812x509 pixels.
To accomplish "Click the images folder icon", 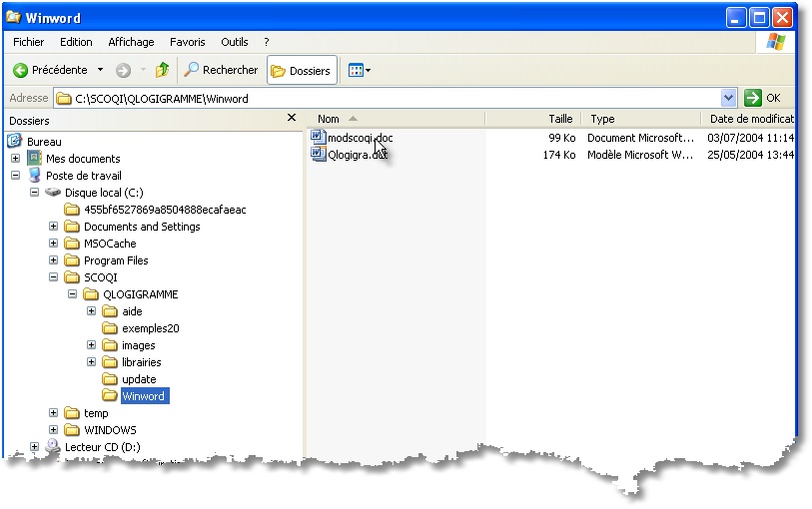I will (x=110, y=345).
